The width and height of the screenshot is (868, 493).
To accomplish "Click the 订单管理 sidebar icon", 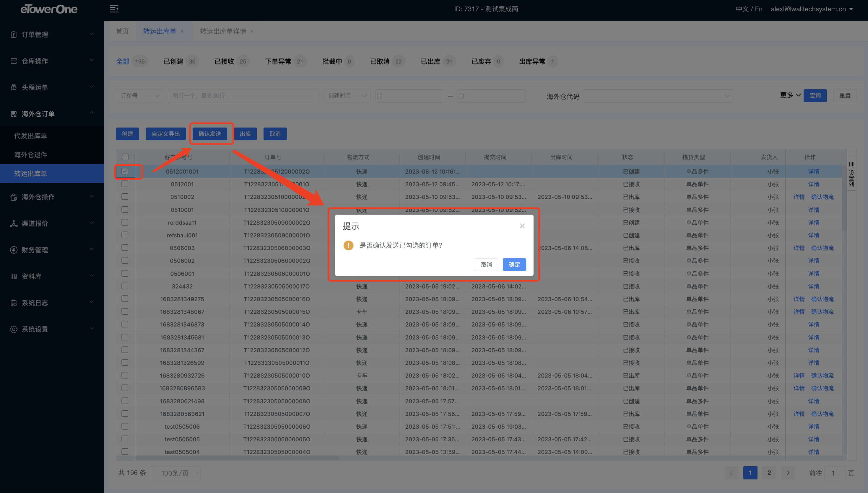I will 14,34.
